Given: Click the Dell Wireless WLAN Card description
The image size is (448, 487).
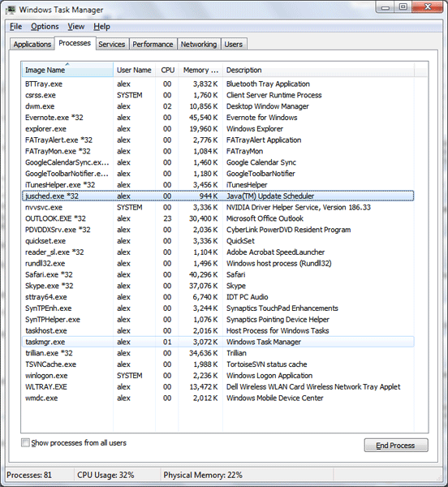Looking at the screenshot, I should 313,386.
